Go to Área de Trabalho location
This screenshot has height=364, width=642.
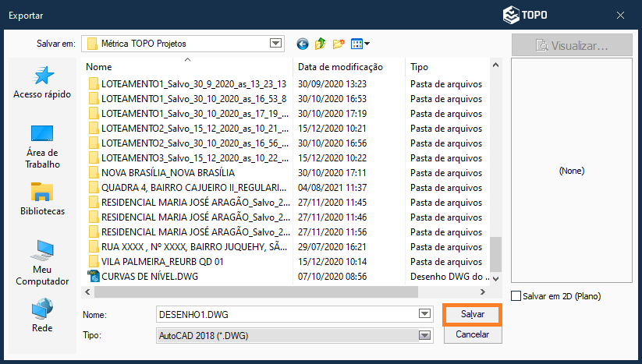42,147
